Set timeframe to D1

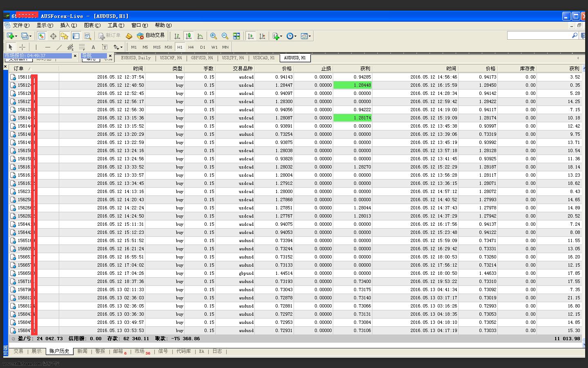point(203,47)
